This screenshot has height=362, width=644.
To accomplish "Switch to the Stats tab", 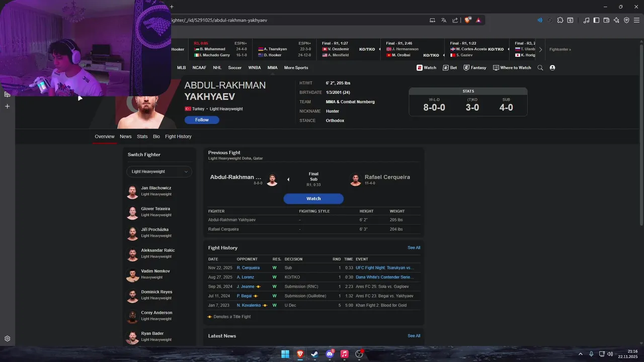I will [142, 136].
